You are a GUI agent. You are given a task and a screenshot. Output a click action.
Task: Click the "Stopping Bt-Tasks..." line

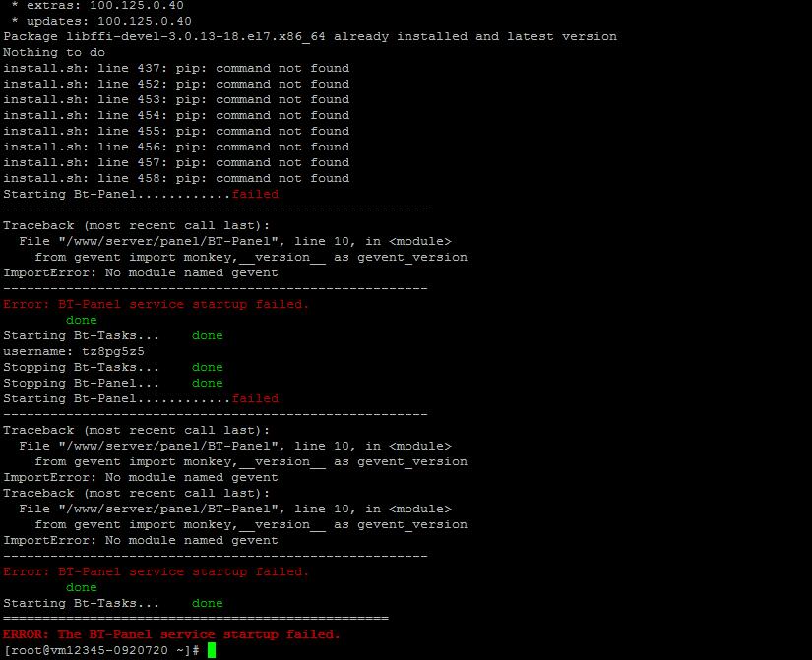coord(82,367)
